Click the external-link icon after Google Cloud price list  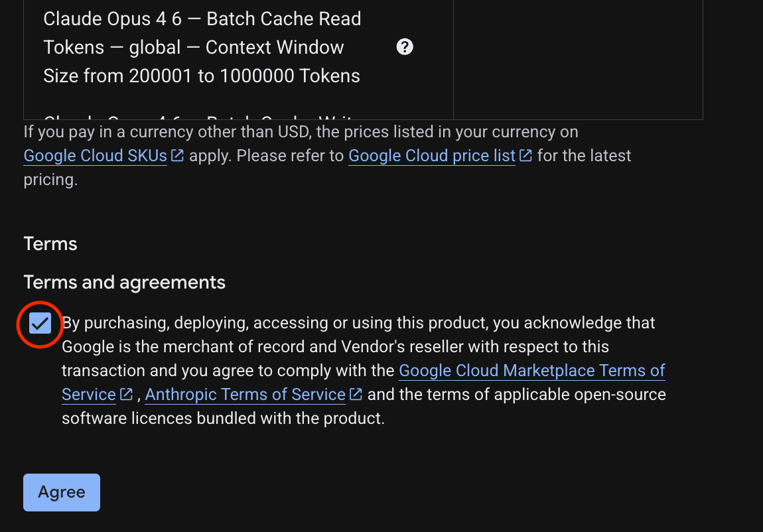point(526,155)
